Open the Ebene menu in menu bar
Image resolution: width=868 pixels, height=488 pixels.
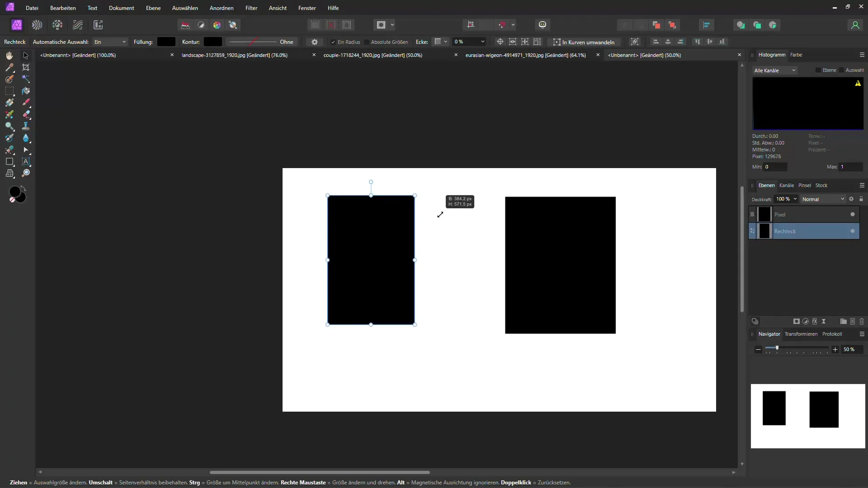153,8
